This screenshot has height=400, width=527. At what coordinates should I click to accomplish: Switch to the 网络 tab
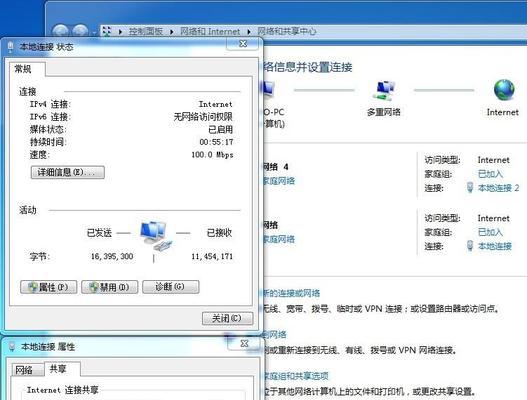(24, 370)
